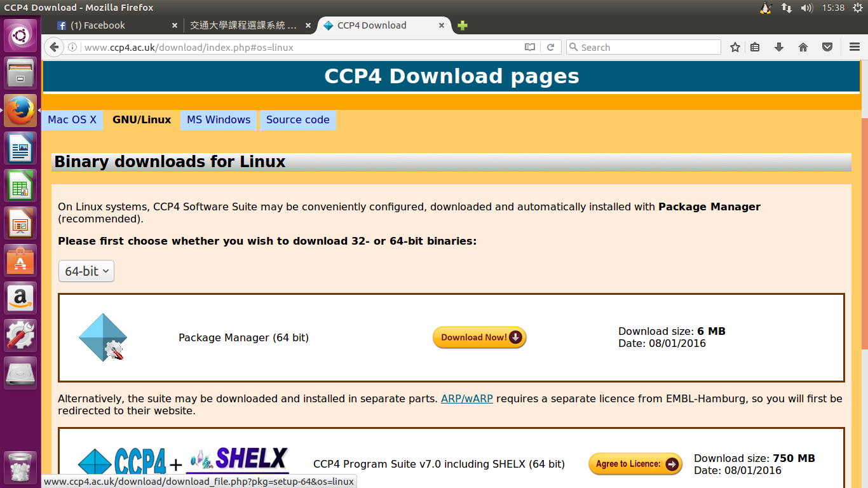Viewport: 868px width, 488px height.
Task: Select the MS Windows download tab
Action: click(x=219, y=119)
